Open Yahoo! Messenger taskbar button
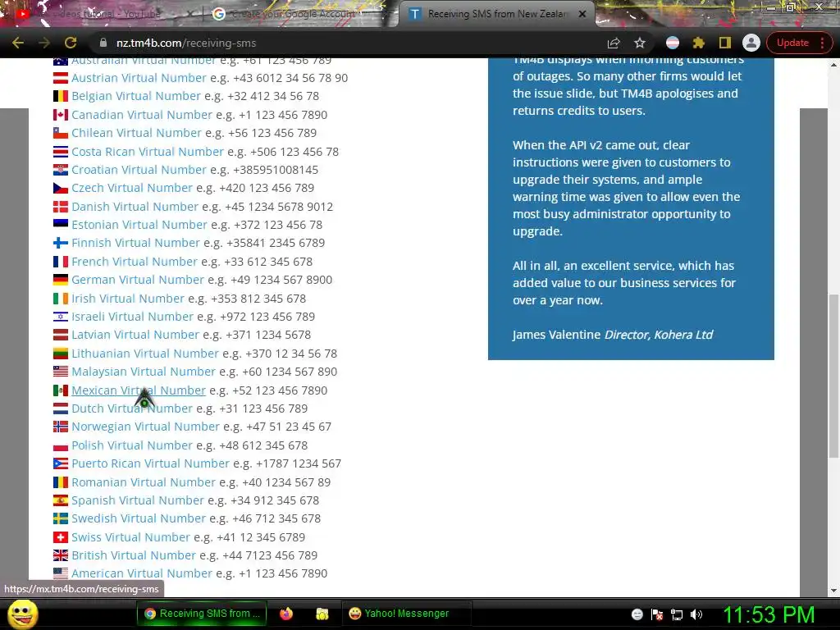 point(405,614)
